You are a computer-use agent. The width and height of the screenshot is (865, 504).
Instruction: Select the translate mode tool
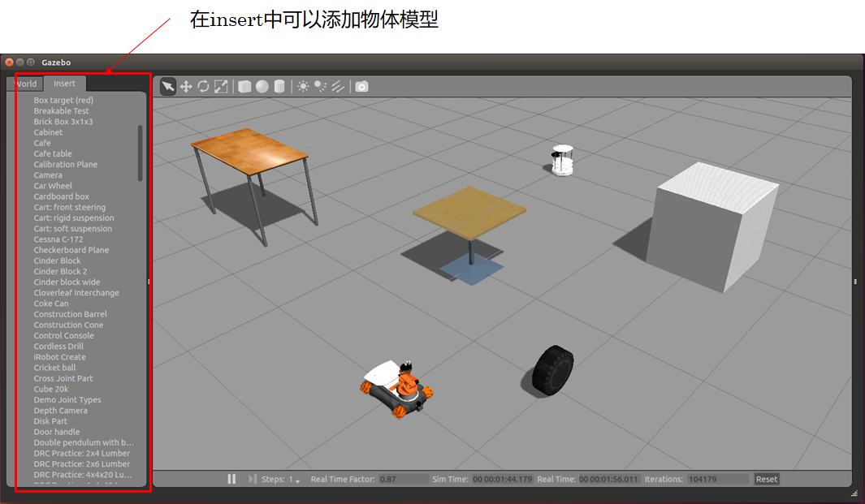pyautogui.click(x=186, y=86)
